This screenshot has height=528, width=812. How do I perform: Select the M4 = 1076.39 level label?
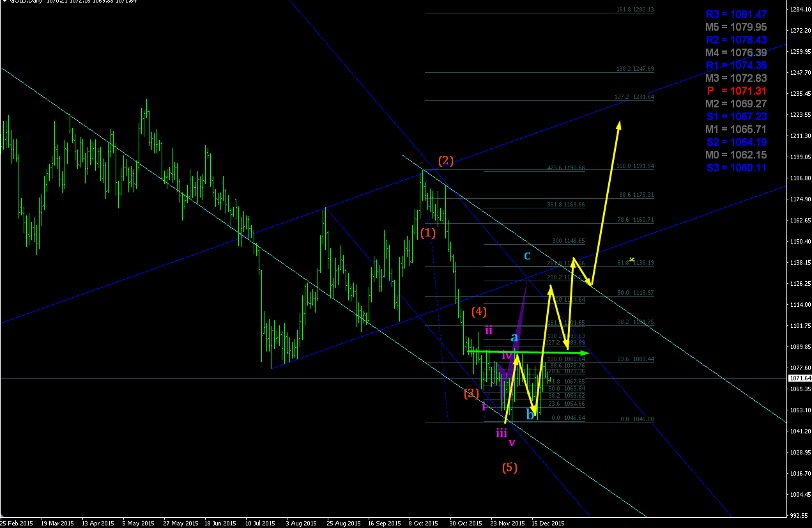[x=736, y=52]
